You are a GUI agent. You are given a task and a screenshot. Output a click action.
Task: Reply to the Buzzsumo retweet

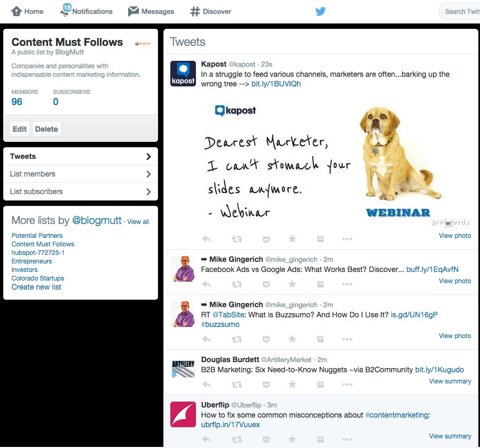[x=206, y=339]
